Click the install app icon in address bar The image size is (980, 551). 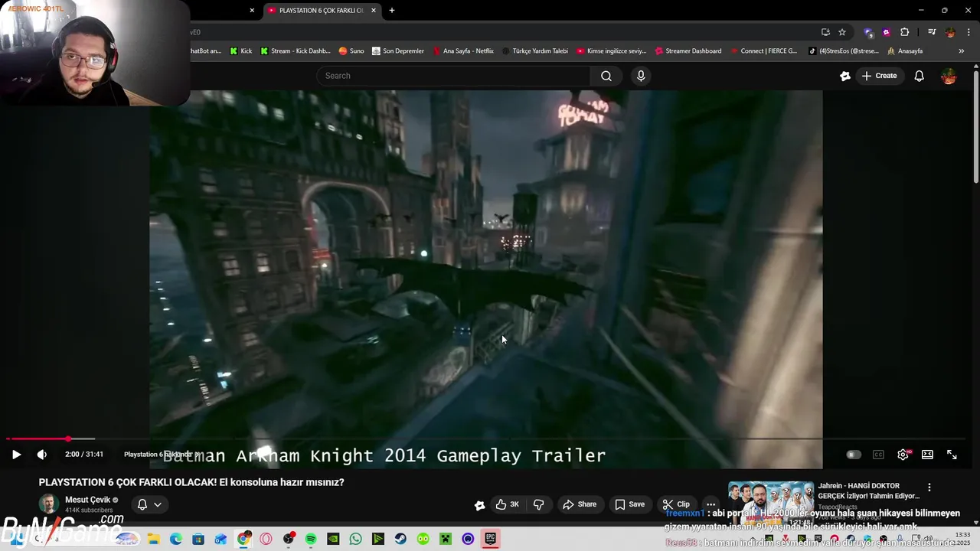point(825,32)
